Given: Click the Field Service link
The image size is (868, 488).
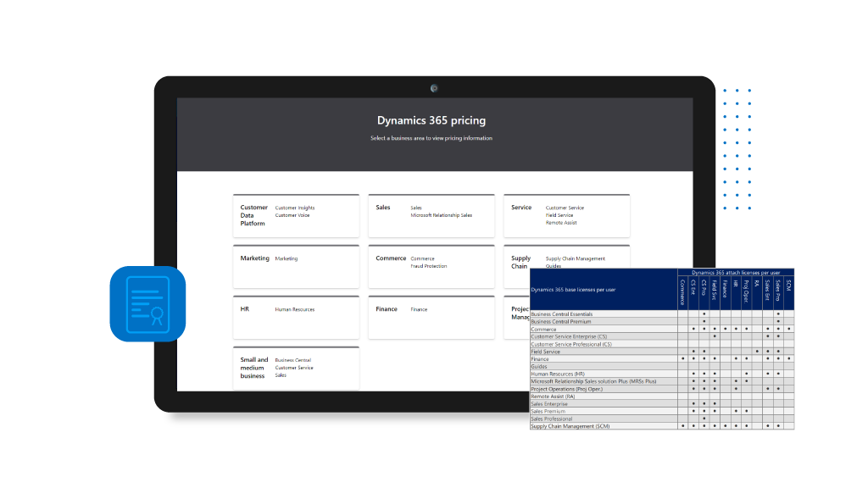Looking at the screenshot, I should click(x=559, y=215).
